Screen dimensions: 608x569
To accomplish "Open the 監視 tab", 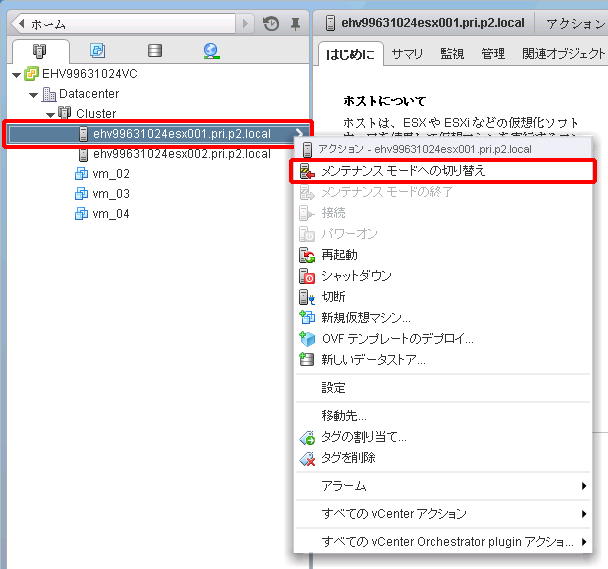I will click(452, 54).
